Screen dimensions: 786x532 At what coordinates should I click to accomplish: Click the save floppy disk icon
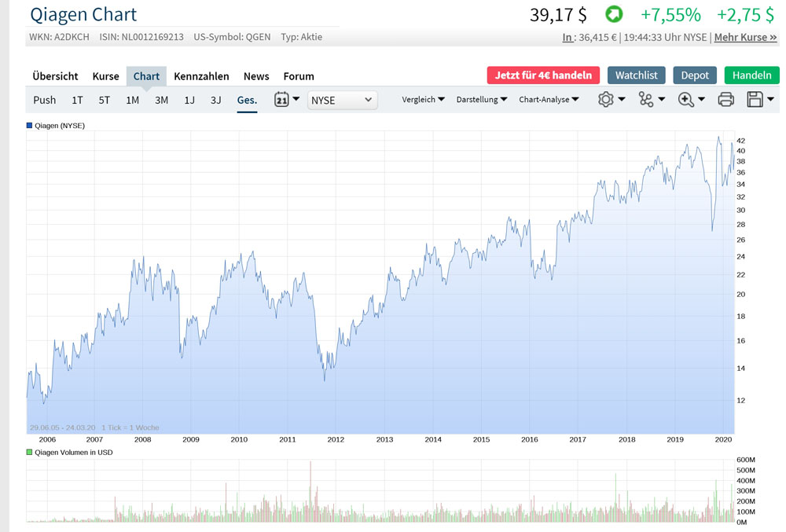755,100
